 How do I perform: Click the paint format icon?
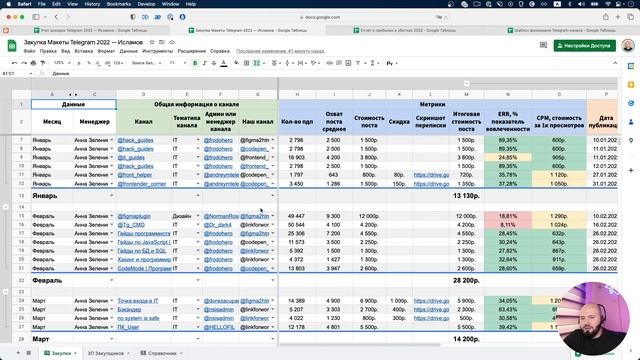[x=42, y=63]
